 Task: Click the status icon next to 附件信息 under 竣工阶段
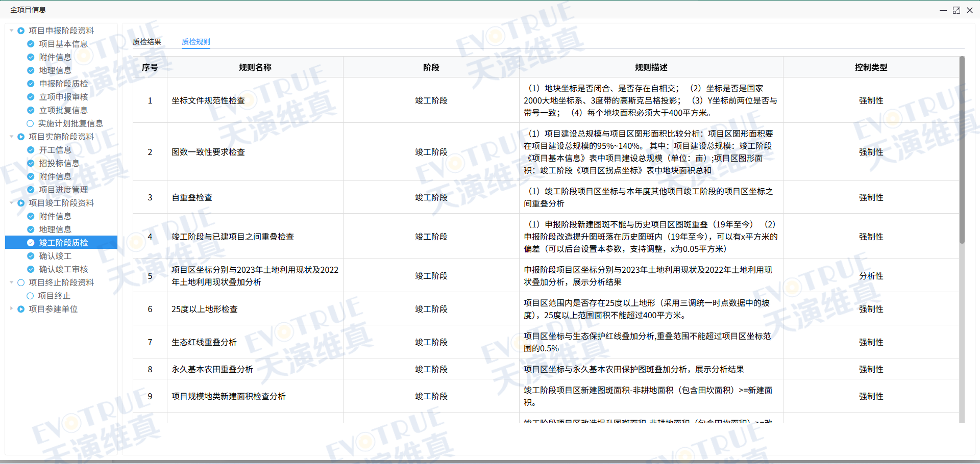point(30,216)
